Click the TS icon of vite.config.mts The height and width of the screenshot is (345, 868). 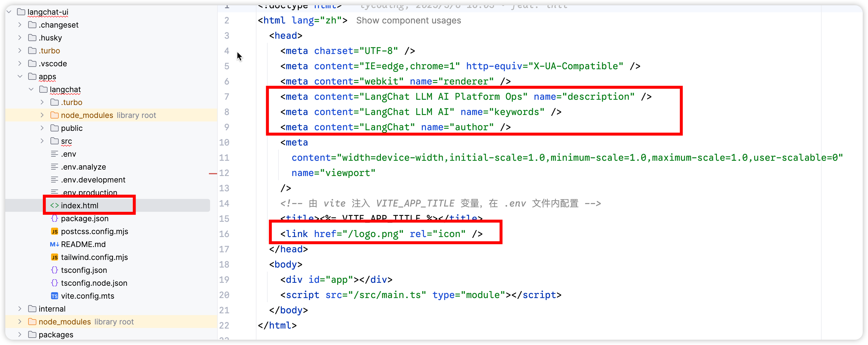[54, 296]
